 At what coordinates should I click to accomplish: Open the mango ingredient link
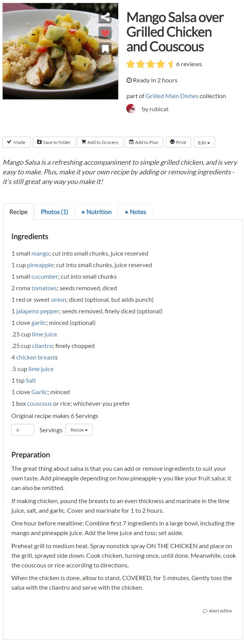(40, 254)
